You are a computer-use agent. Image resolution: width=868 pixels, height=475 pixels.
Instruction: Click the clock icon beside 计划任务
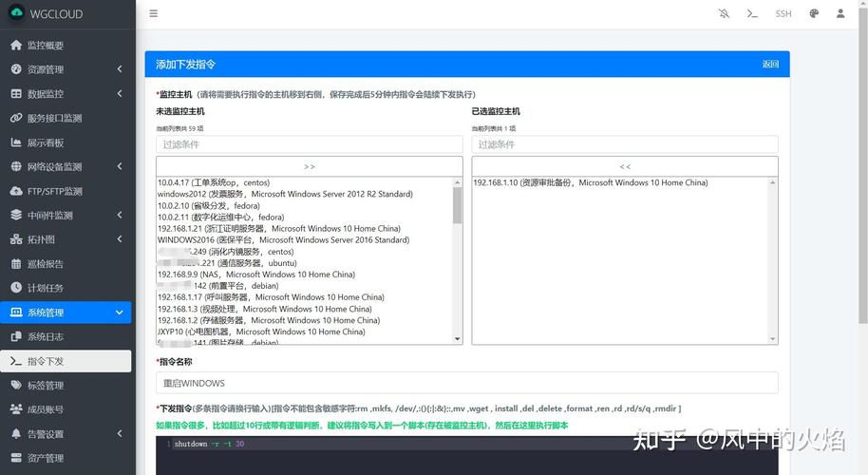(16, 288)
